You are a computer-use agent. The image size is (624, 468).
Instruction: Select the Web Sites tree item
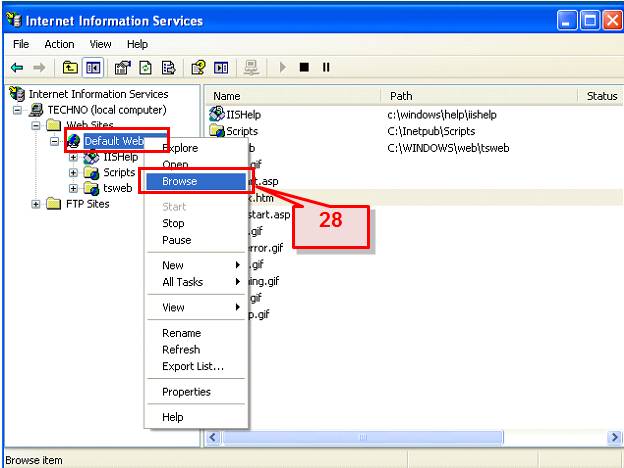tap(90, 125)
